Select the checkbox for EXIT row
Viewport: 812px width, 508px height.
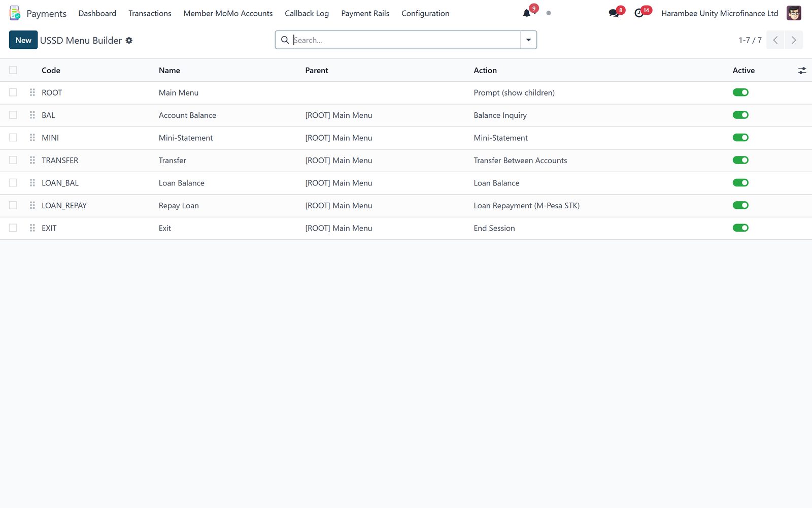(13, 228)
